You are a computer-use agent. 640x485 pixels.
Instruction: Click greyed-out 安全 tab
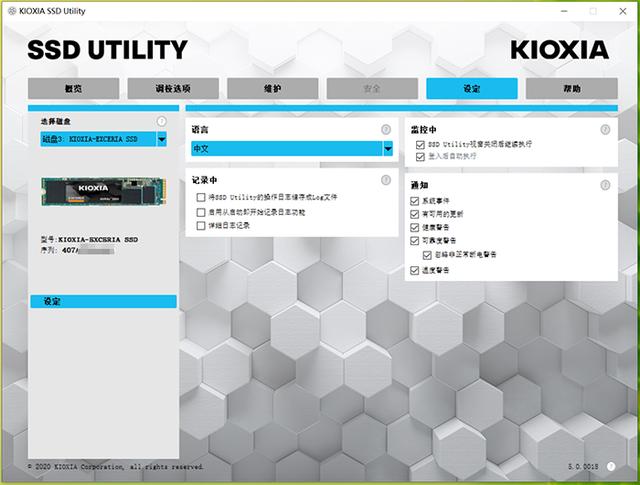(372, 89)
